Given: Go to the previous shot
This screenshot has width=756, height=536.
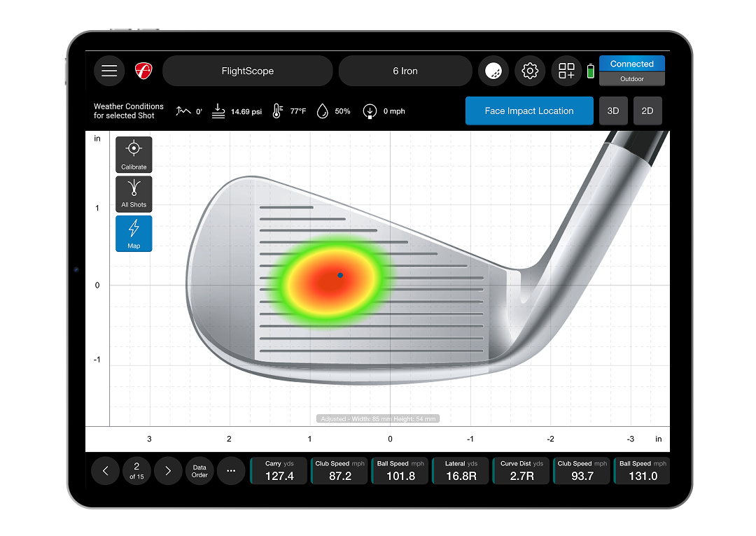Looking at the screenshot, I should [106, 471].
